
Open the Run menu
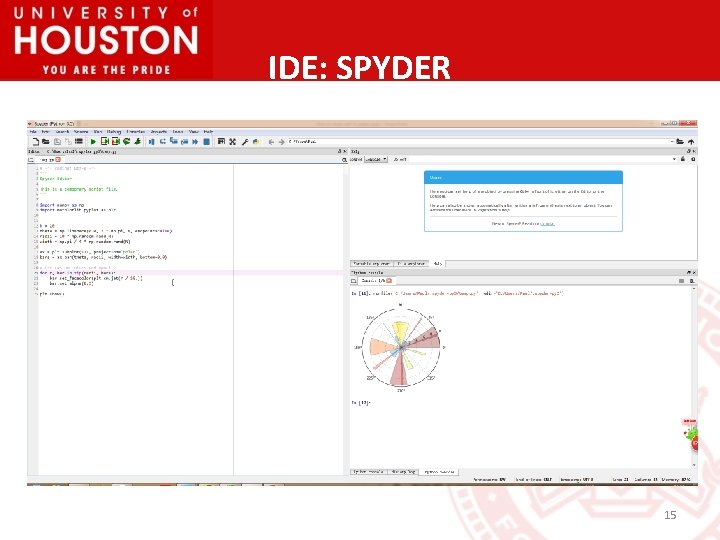[98, 132]
